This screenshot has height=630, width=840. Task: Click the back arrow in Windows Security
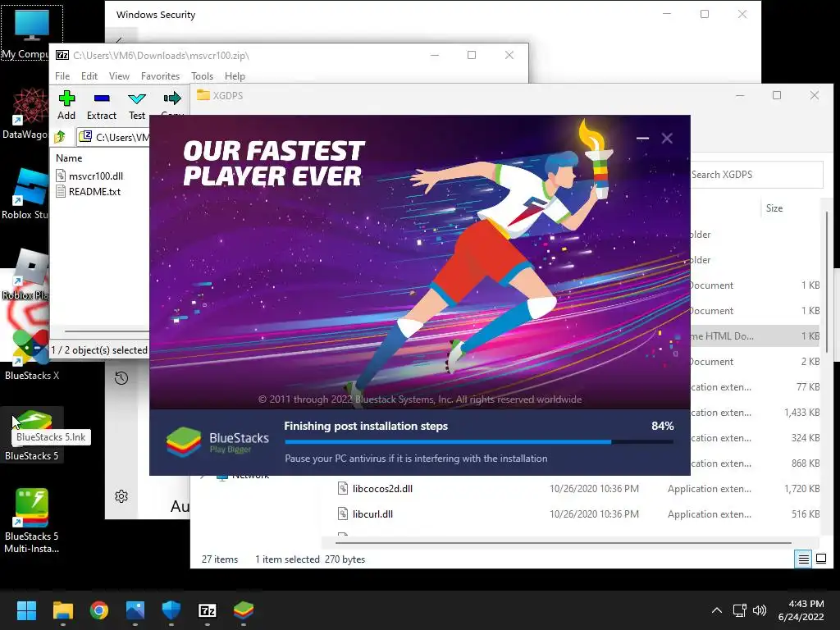[x=120, y=39]
